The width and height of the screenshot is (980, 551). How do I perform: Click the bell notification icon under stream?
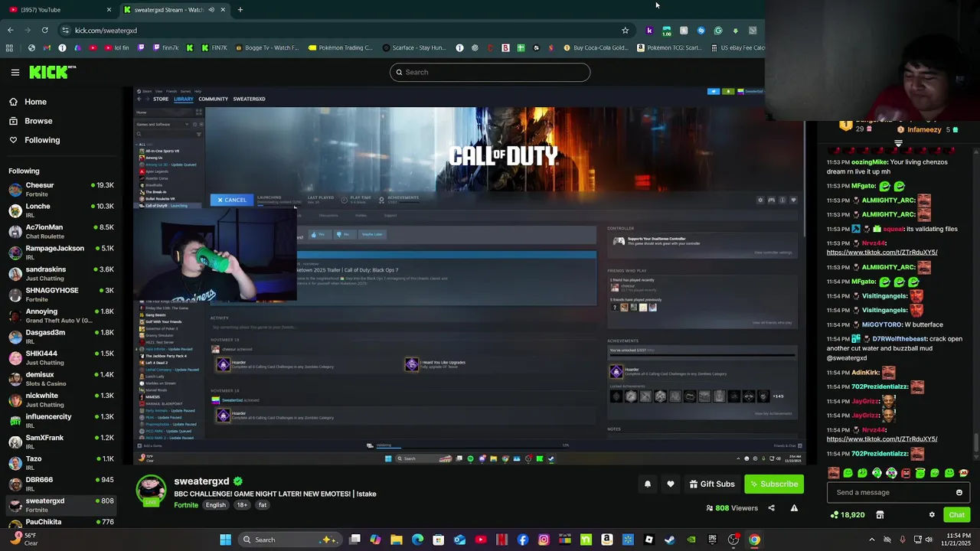coord(648,484)
